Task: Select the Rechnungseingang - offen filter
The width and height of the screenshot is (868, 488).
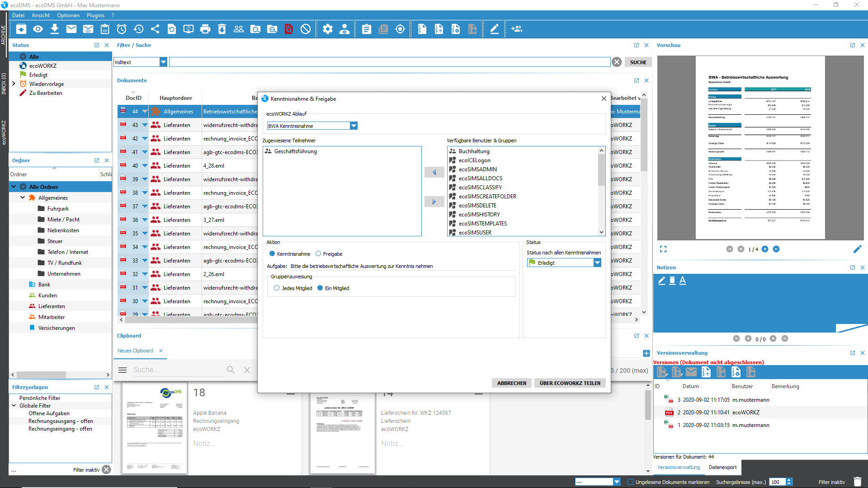Action: pos(60,429)
